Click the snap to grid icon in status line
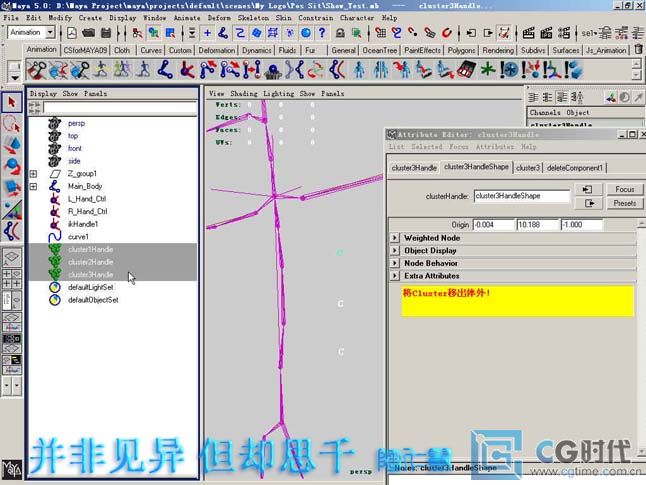This screenshot has height=485, width=646. (380, 33)
